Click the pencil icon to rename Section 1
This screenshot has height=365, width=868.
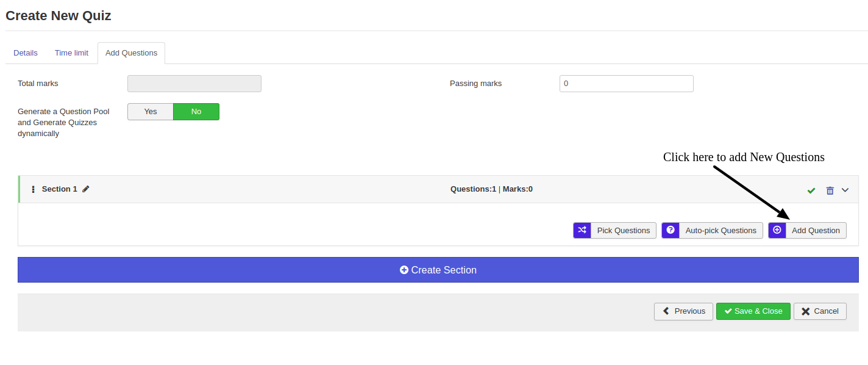(x=86, y=189)
